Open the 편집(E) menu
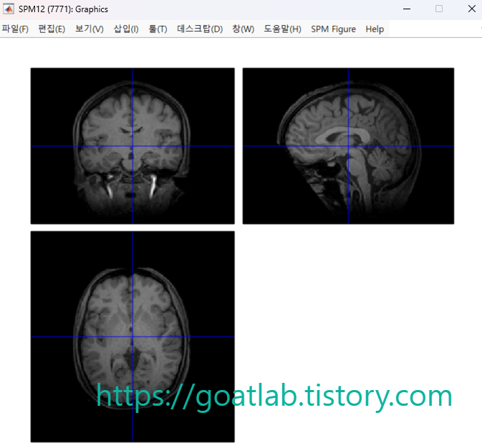482x448 pixels. 52,29
